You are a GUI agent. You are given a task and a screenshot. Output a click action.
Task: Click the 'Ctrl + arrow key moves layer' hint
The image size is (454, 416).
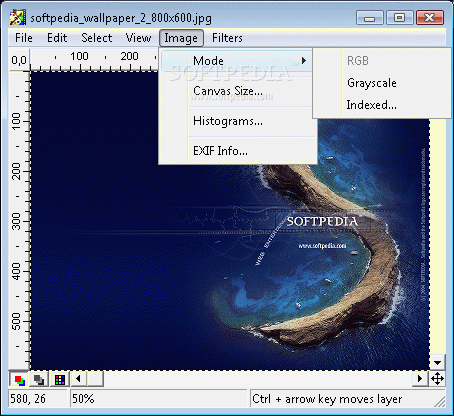(327, 399)
